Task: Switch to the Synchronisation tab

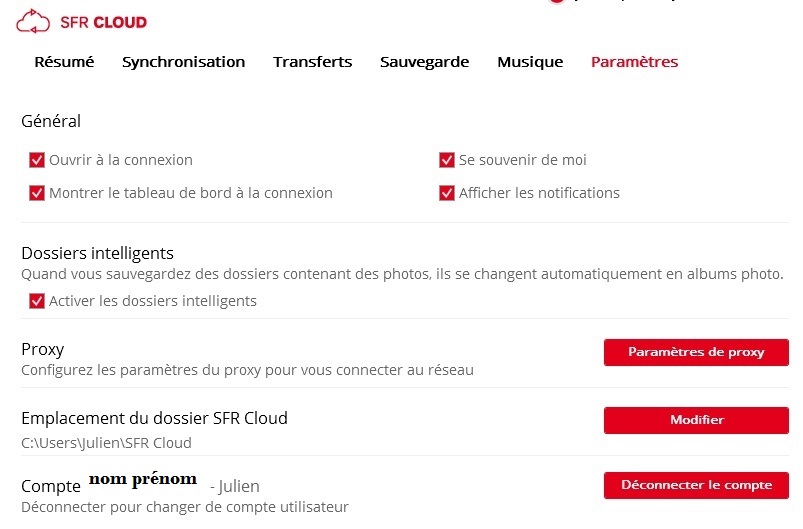Action: point(183,62)
